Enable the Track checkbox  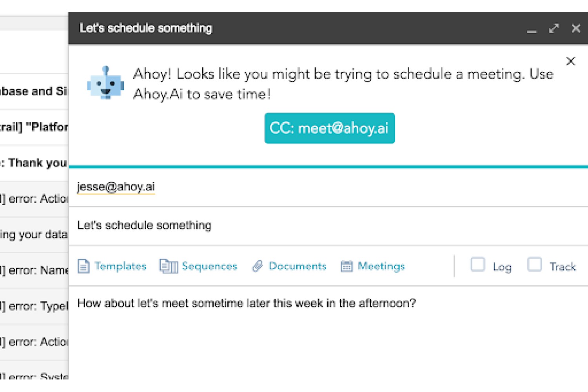point(534,265)
